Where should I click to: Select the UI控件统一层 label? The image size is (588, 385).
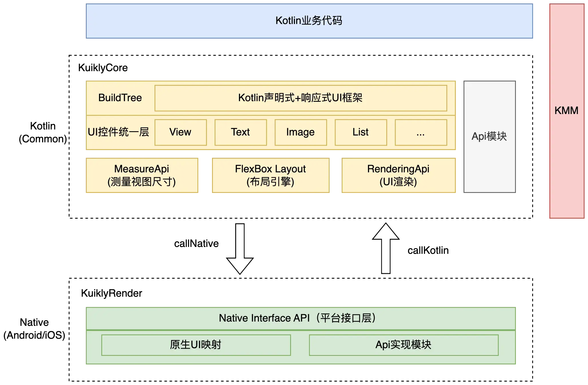click(x=118, y=132)
